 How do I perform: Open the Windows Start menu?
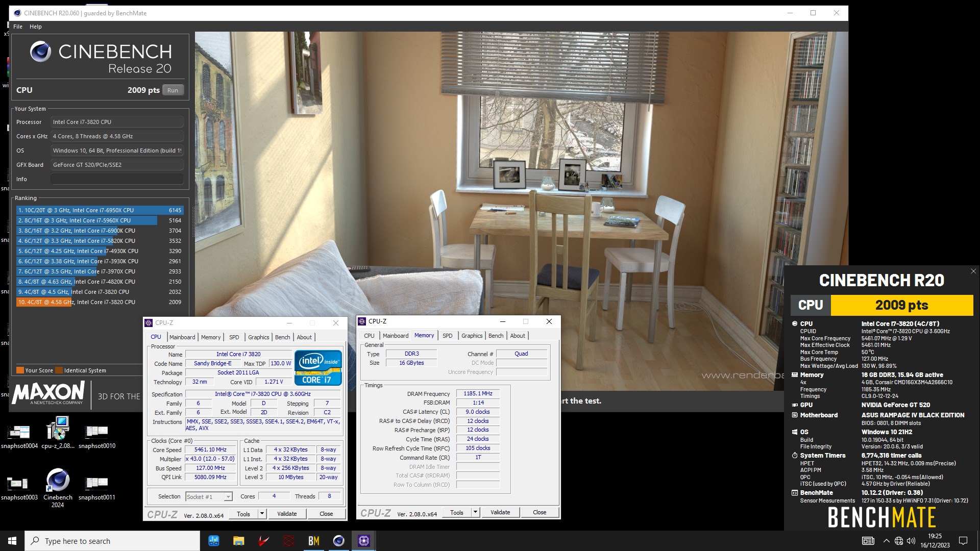point(12,541)
